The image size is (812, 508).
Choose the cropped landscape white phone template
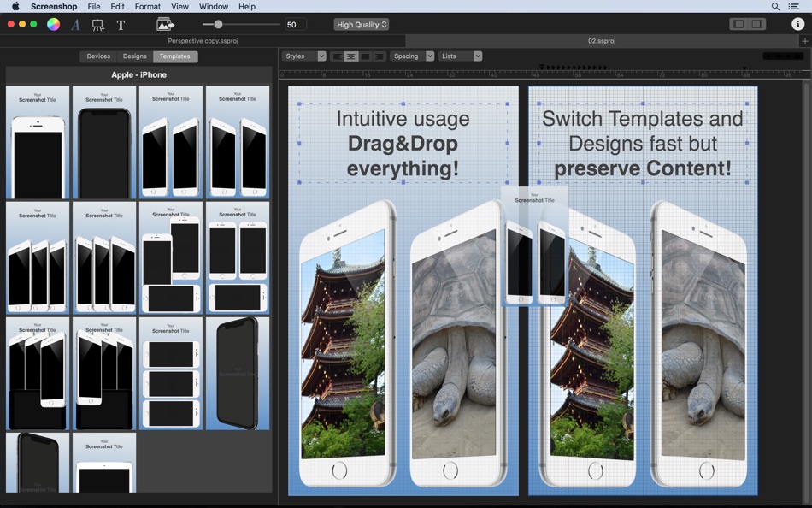point(104,463)
